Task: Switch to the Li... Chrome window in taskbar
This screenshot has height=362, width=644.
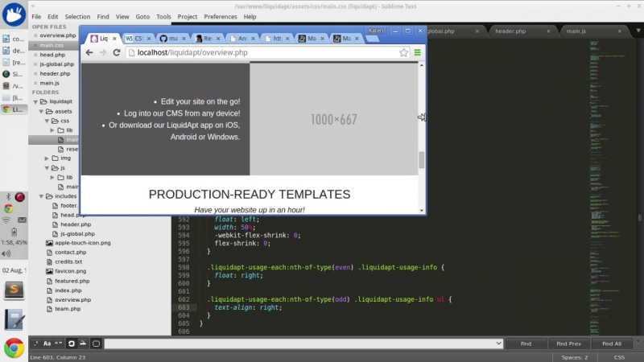Action: (14, 109)
